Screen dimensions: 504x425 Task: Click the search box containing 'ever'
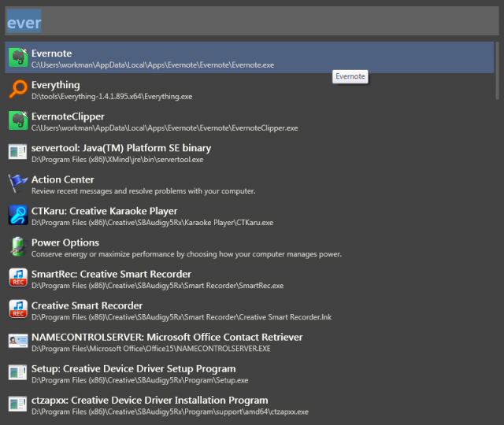[x=252, y=24]
